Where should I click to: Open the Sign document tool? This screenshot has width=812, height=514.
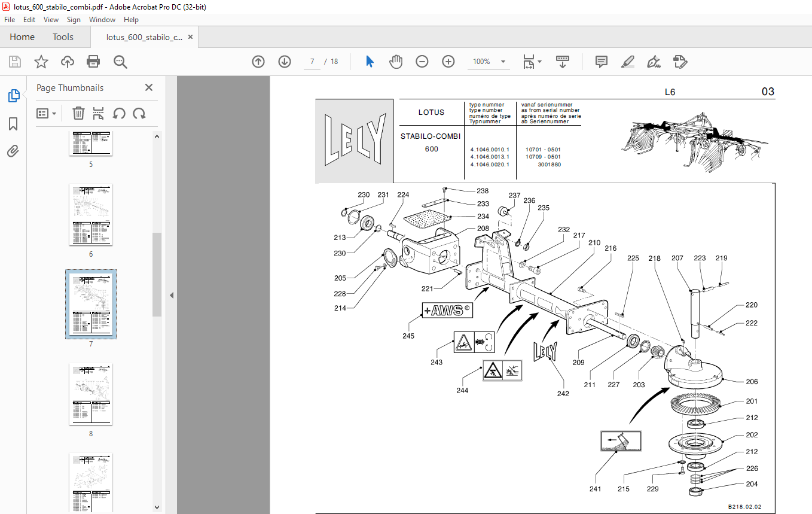coord(654,62)
